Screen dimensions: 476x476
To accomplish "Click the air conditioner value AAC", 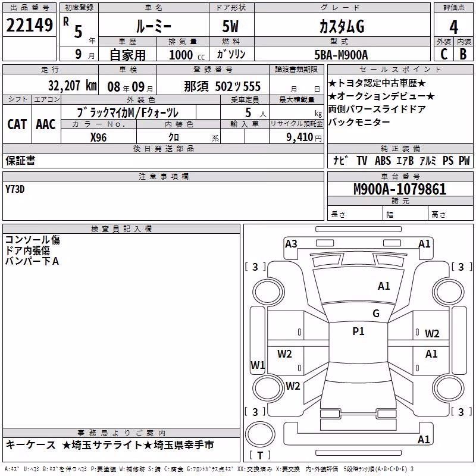I will tap(46, 124).
